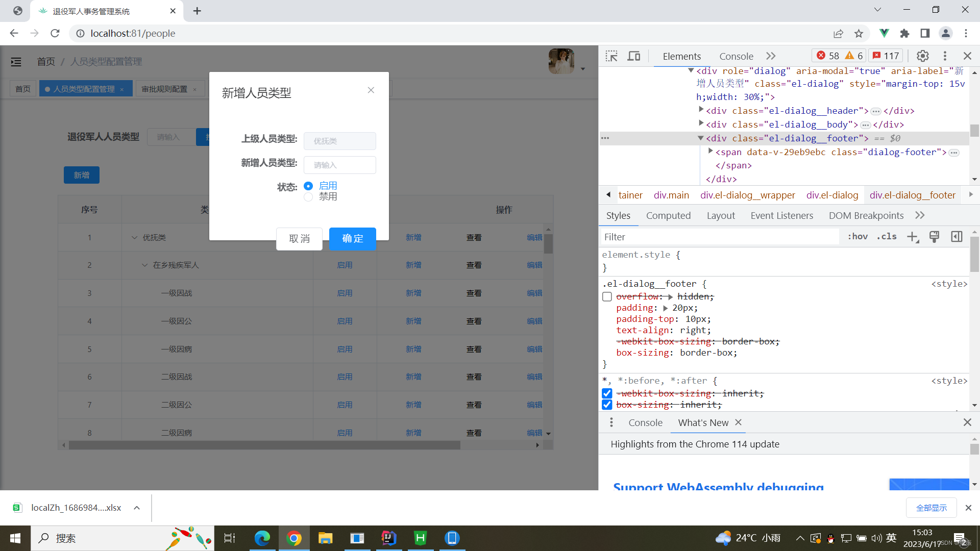
Task: Bookmark this page with star icon
Action: point(859,34)
